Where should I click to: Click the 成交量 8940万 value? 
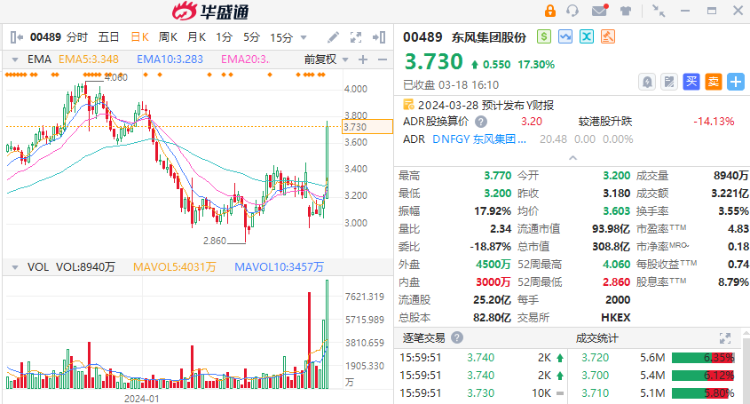coord(731,175)
